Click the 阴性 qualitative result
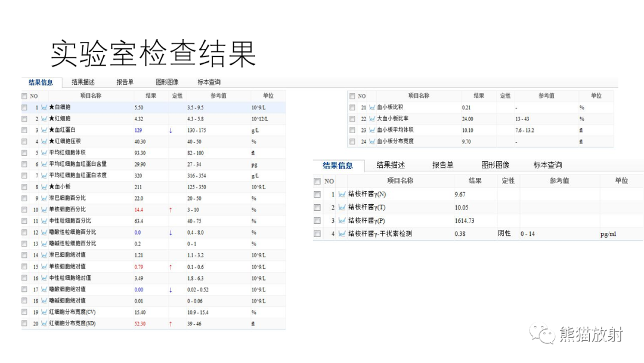The height and width of the screenshot is (363, 644). coord(504,233)
